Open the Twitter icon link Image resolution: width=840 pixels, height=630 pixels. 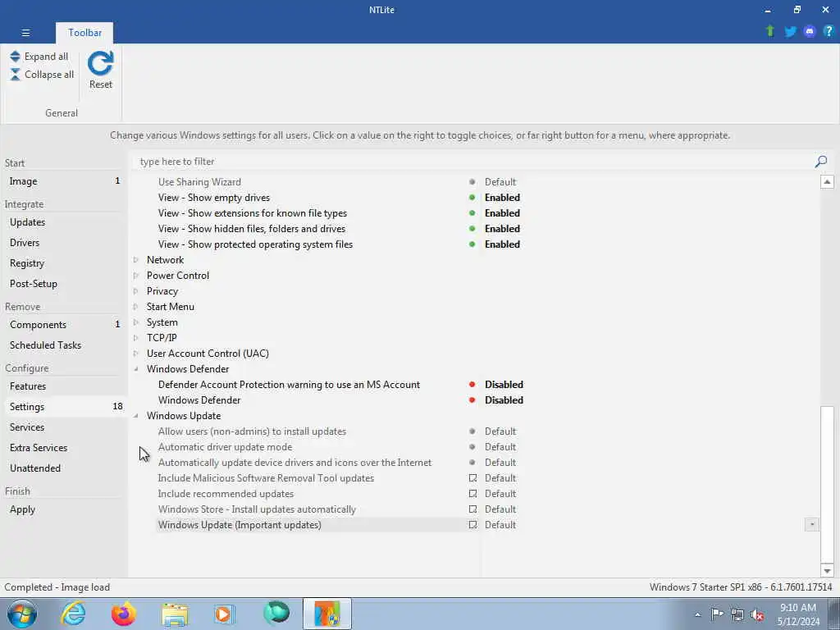point(790,32)
